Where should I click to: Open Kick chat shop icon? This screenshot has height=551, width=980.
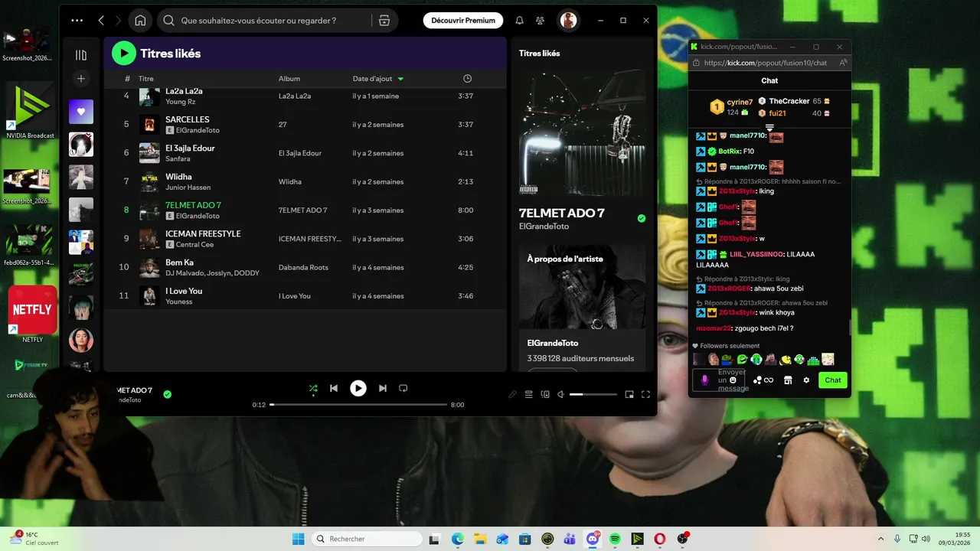pos(788,380)
